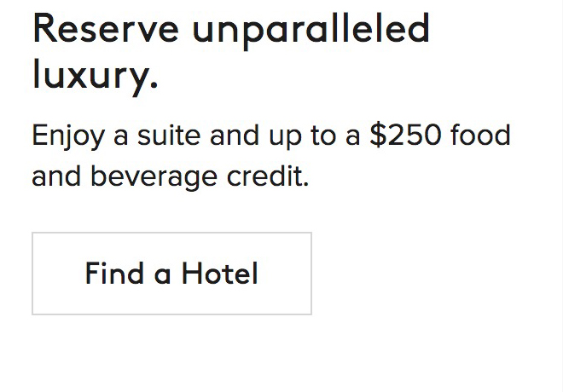Click the word "Hotel" inside the button
The image size is (563, 392).
(220, 274)
